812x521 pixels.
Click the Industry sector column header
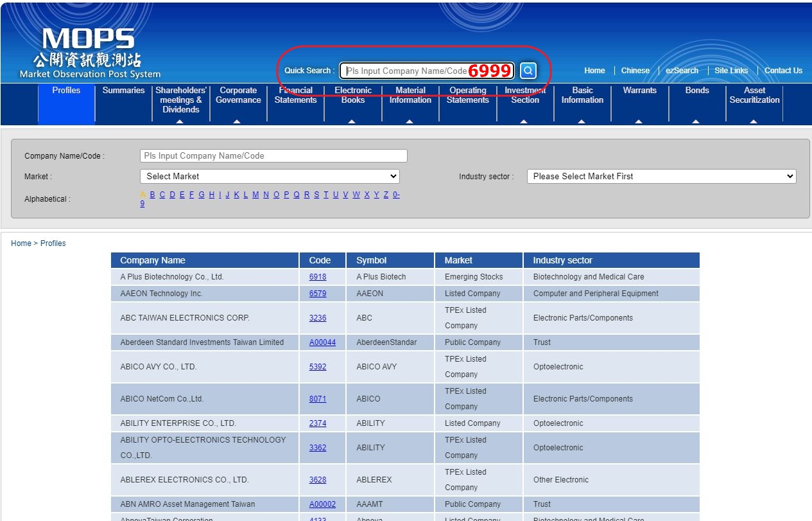(x=612, y=260)
